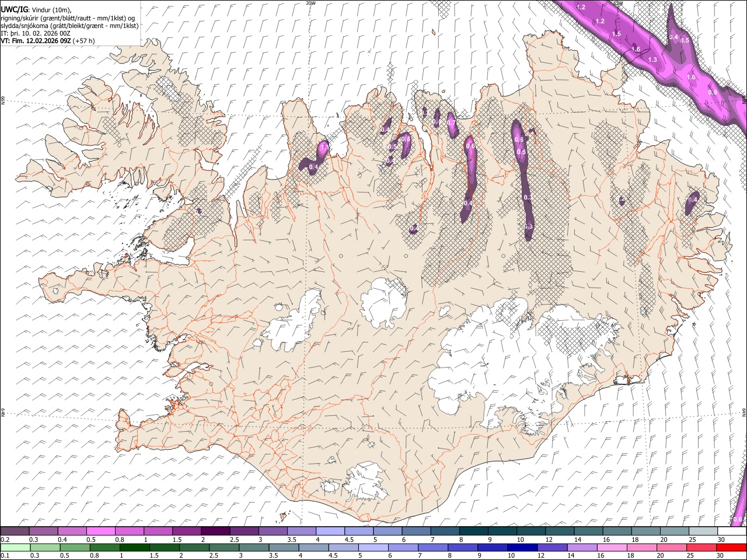Click the round white Hofsjökull glacier in central Iceland

(x=383, y=302)
